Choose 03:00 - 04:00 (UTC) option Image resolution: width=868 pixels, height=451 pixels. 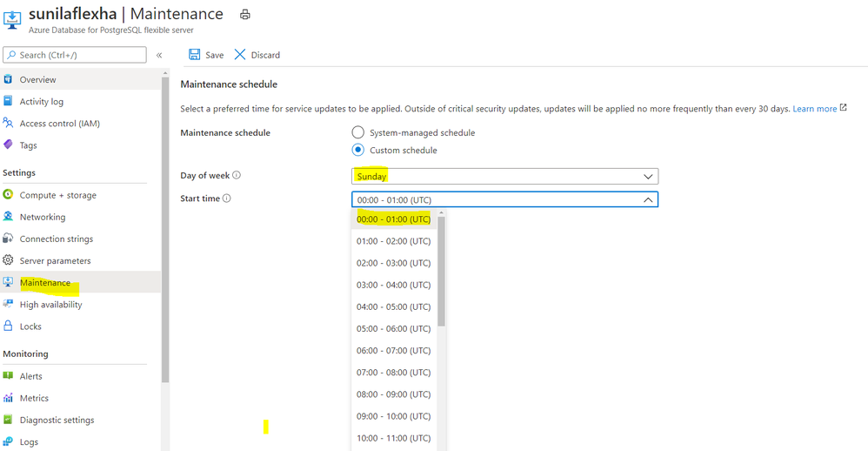(394, 285)
